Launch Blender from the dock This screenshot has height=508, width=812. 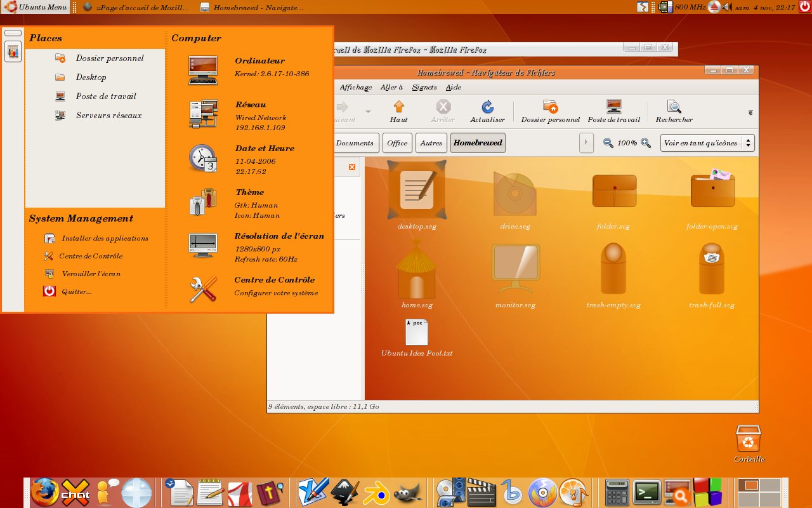click(x=376, y=493)
